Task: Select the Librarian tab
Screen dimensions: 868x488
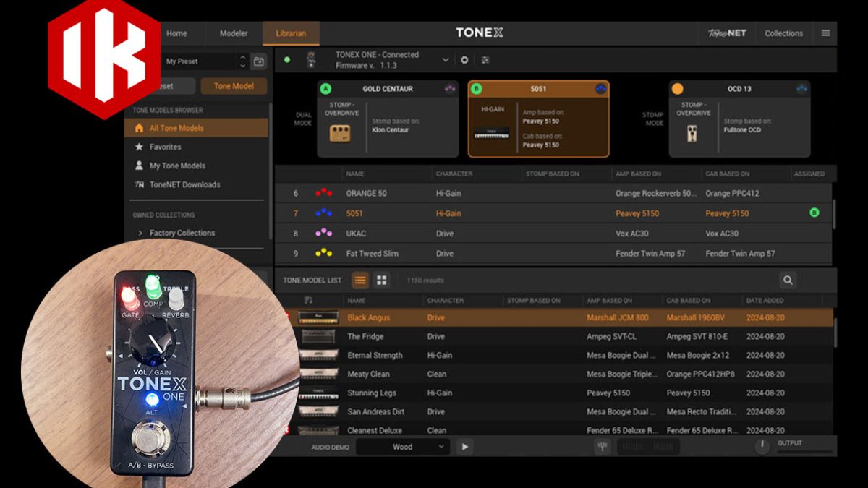Action: click(x=291, y=33)
